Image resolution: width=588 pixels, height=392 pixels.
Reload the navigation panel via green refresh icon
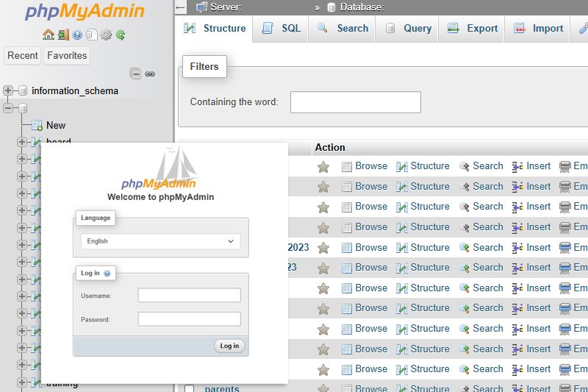121,35
